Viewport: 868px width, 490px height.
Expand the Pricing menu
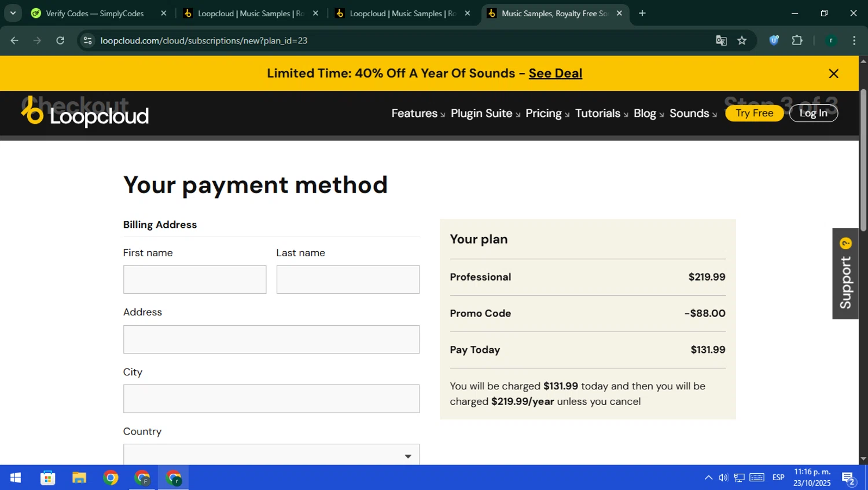point(547,113)
